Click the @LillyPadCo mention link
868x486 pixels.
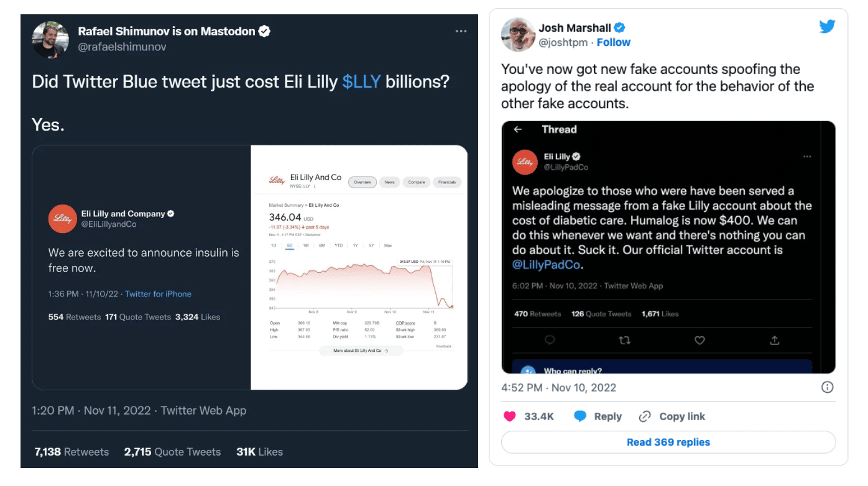547,265
